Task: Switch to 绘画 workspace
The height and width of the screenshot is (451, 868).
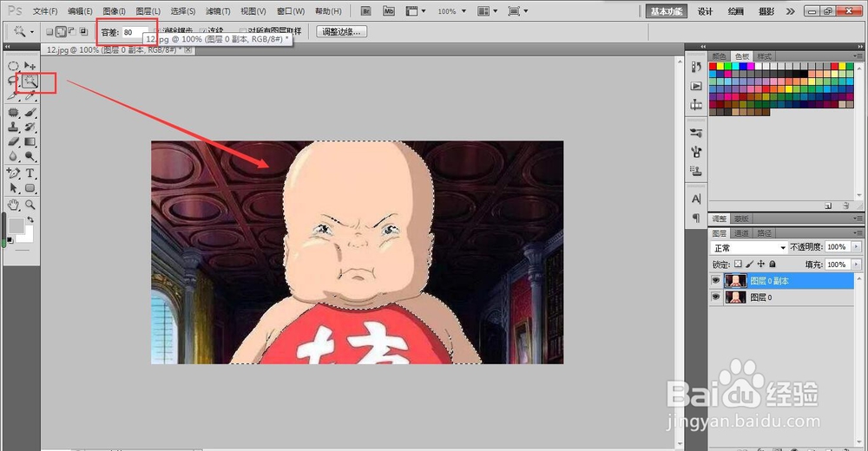Action: [736, 11]
